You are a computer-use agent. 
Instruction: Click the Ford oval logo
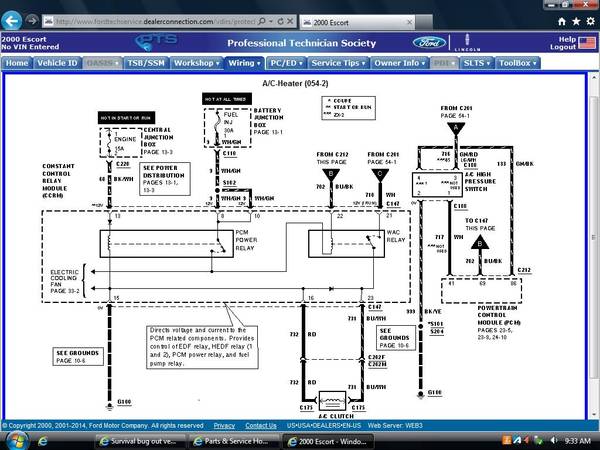pos(429,42)
